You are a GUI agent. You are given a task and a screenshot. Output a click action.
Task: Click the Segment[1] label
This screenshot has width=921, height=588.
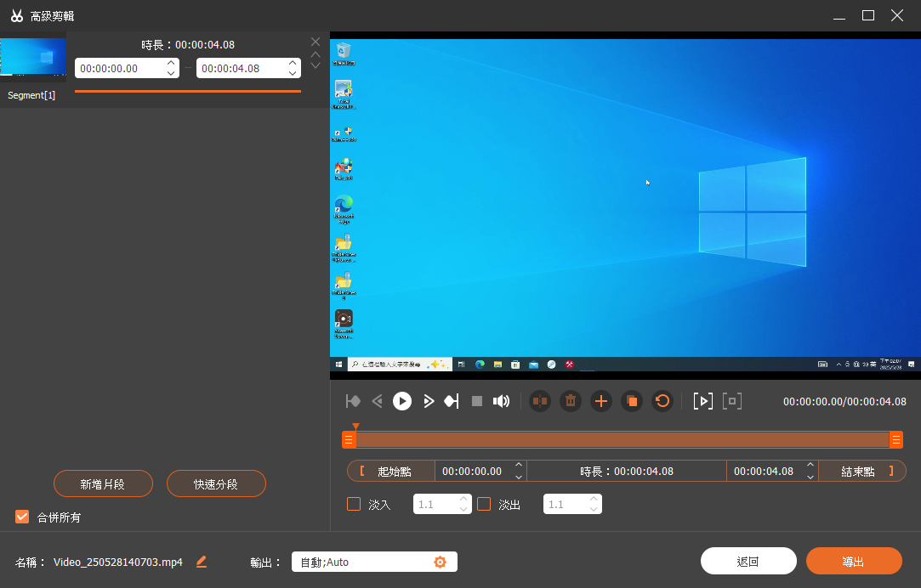pyautogui.click(x=31, y=95)
